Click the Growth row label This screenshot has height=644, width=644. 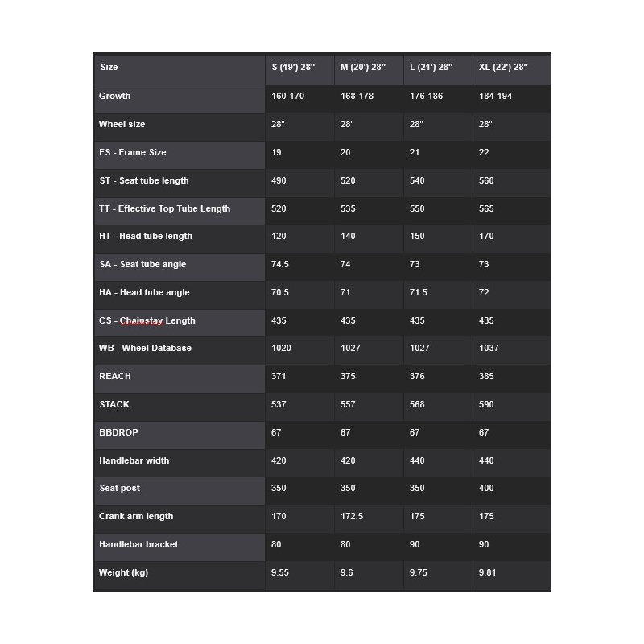tap(114, 96)
